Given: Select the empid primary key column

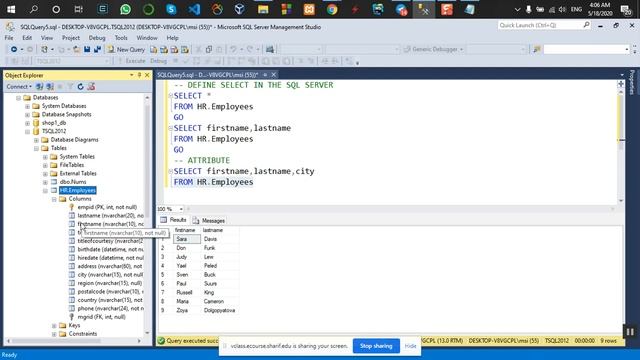Looking at the screenshot, I should (x=107, y=207).
